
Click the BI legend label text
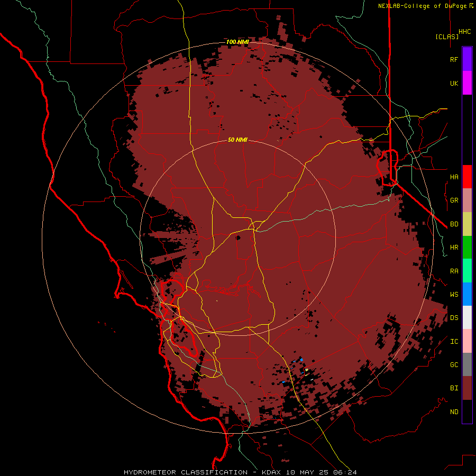pyautogui.click(x=454, y=388)
